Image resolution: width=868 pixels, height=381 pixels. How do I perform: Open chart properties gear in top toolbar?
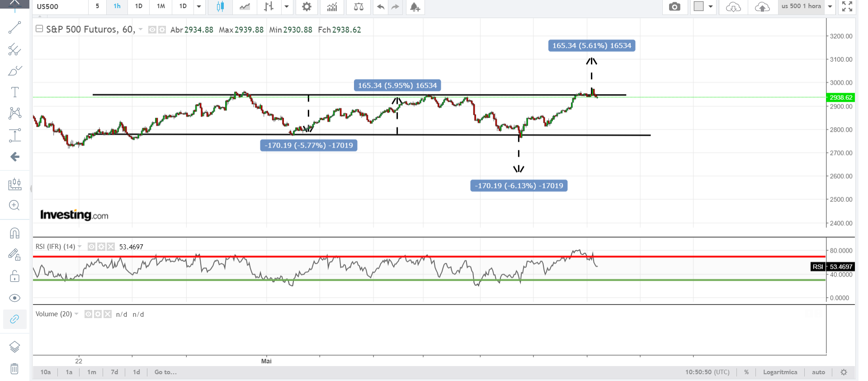(x=307, y=7)
